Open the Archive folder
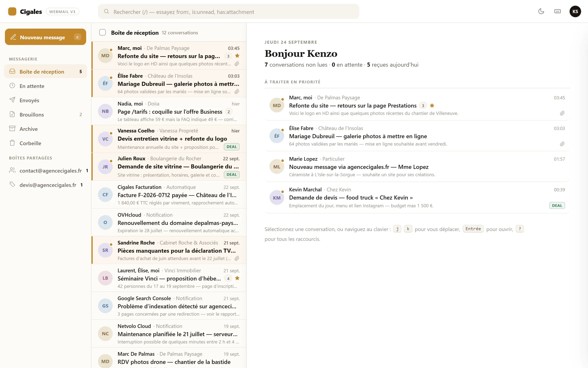Viewport: 588px width, 368px height. (x=46, y=129)
